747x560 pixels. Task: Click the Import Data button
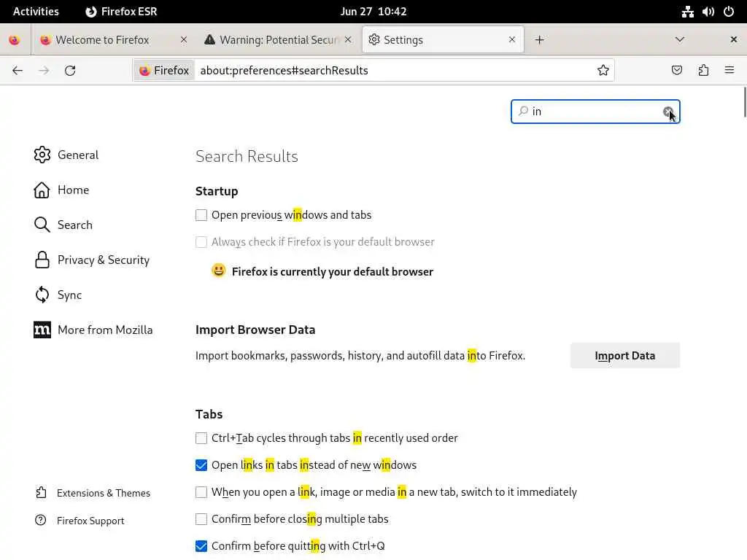[624, 356]
